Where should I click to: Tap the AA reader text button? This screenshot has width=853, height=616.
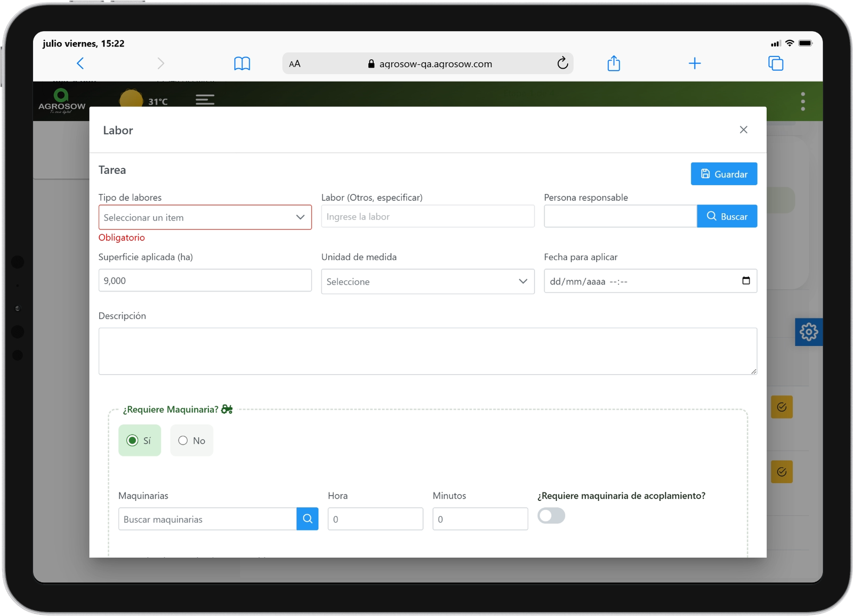point(295,64)
